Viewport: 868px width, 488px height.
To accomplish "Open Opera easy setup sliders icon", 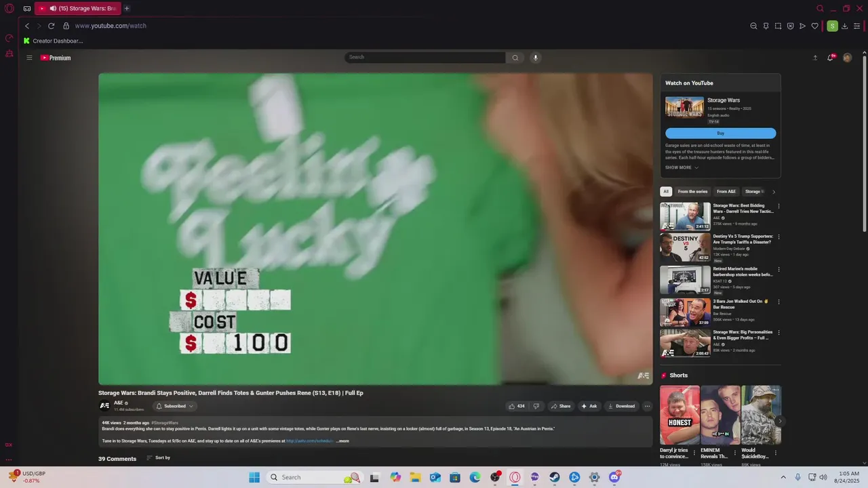I will point(856,26).
